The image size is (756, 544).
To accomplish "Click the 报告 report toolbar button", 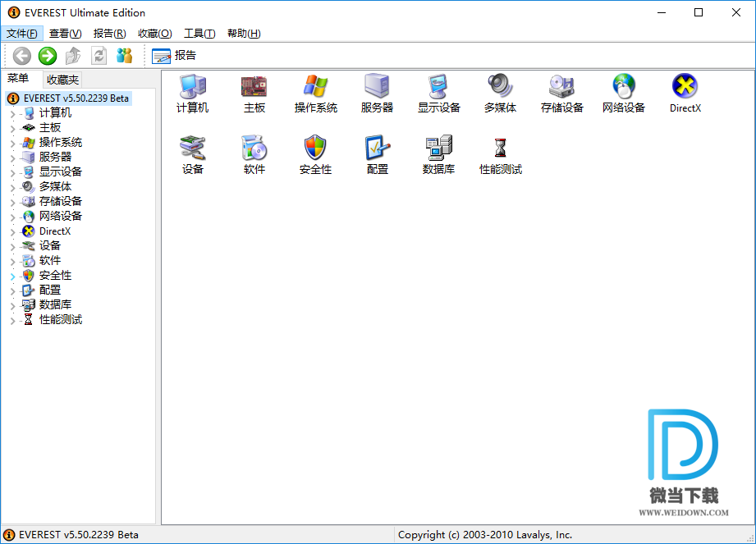I will pyautogui.click(x=174, y=56).
